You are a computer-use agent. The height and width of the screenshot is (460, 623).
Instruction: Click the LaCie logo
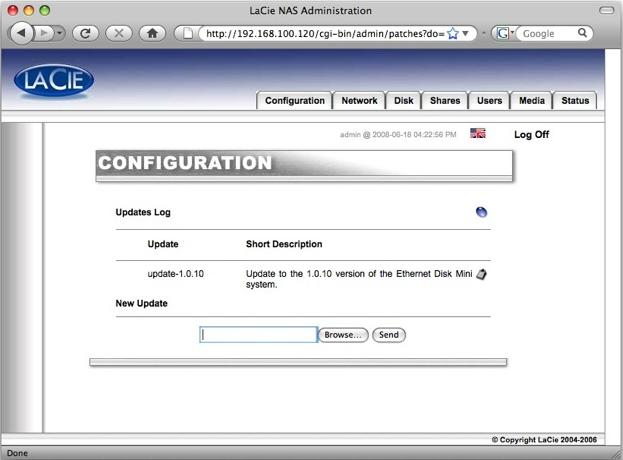tap(54, 82)
